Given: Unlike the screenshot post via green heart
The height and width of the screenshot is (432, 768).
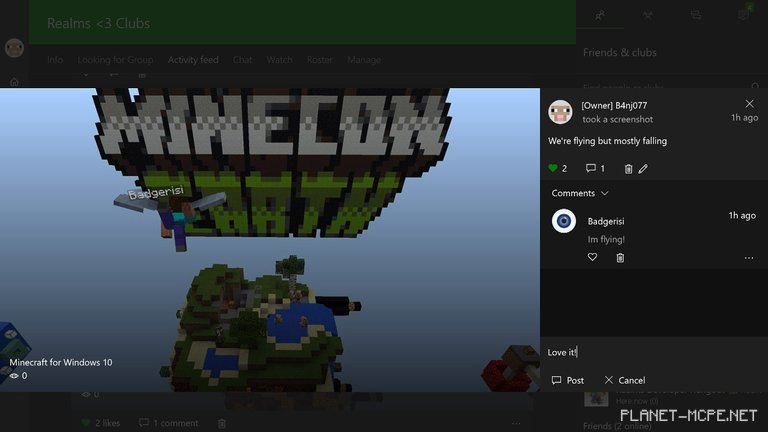Looking at the screenshot, I should 553,169.
